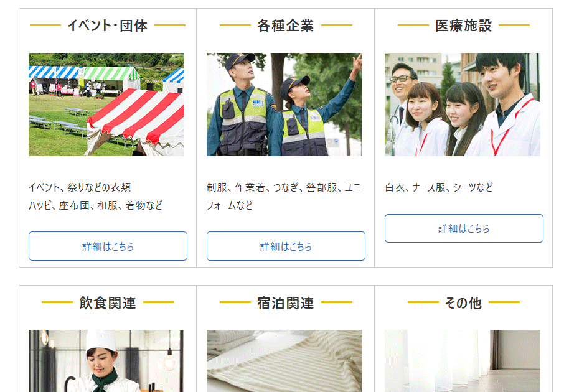Click the text イベント、祭りなどの衣類
The image size is (569, 392).
click(80, 187)
